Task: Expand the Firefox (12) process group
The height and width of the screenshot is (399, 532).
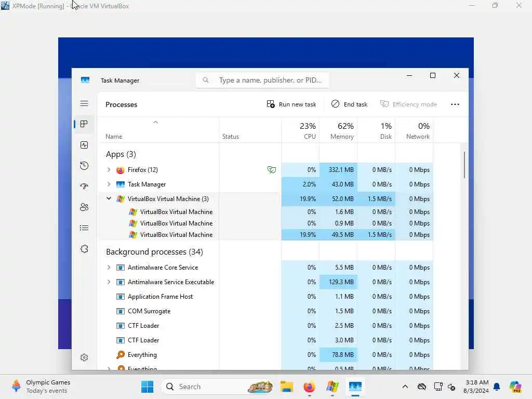Action: (x=109, y=170)
